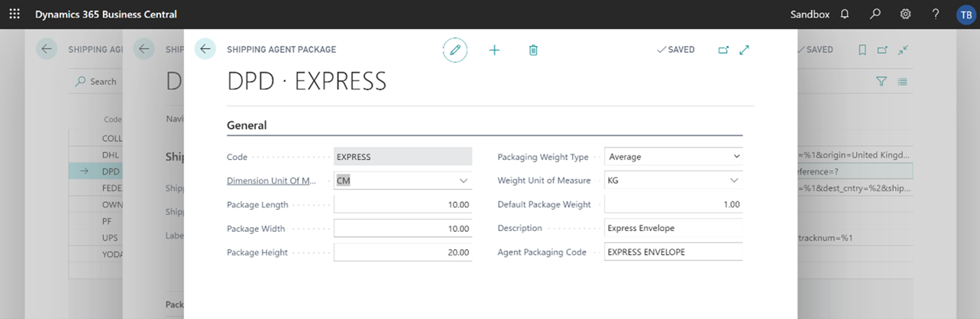Click the Dynamics 365 Business Central title
This screenshot has height=319, width=980.
[106, 15]
